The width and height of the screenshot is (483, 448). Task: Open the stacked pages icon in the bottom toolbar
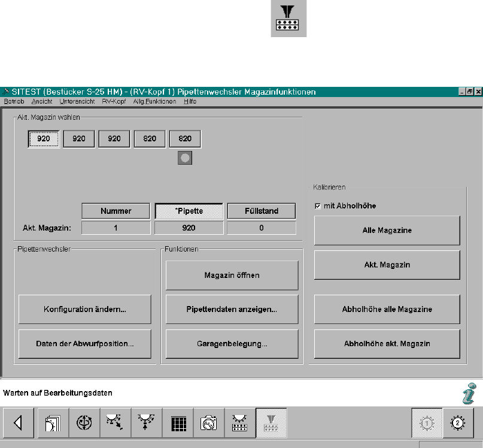pos(53,423)
